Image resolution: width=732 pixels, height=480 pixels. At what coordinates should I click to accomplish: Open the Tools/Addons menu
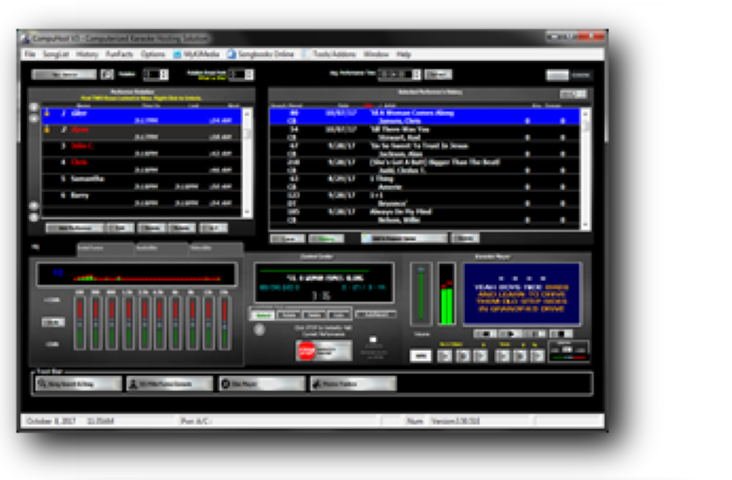tap(336, 53)
